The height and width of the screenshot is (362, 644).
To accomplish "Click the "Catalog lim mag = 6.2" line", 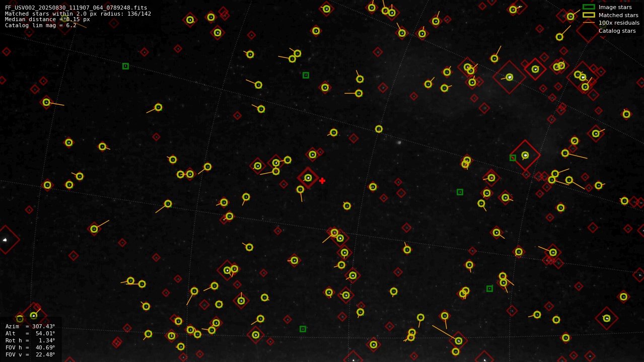I will [x=41, y=25].
